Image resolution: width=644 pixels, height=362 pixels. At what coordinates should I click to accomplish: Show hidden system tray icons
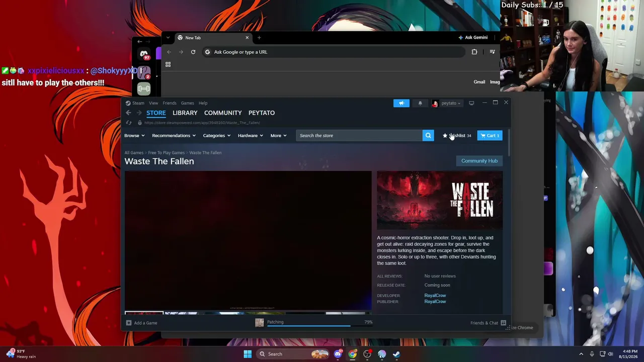point(581,354)
